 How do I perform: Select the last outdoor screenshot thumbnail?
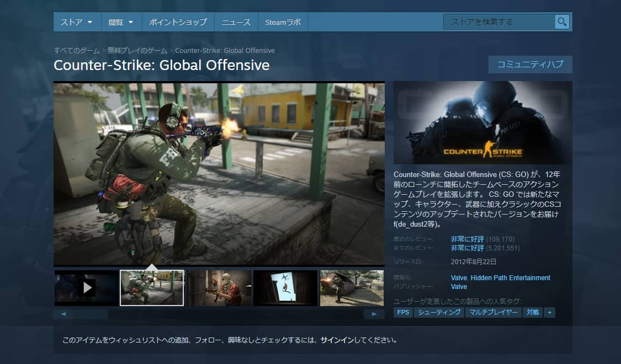pyautogui.click(x=352, y=288)
